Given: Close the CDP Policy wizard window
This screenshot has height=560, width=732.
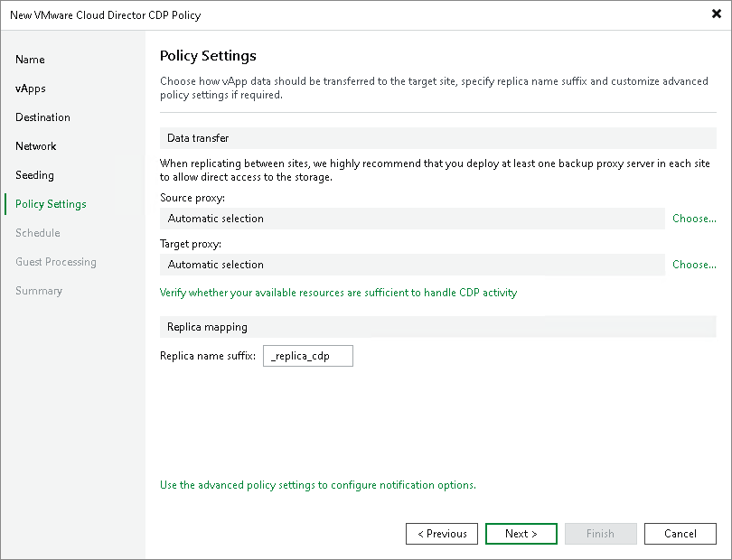Looking at the screenshot, I should pos(716,14).
